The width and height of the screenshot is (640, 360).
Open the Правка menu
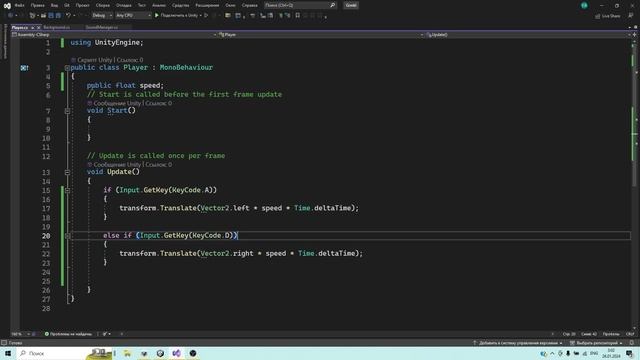38,5
